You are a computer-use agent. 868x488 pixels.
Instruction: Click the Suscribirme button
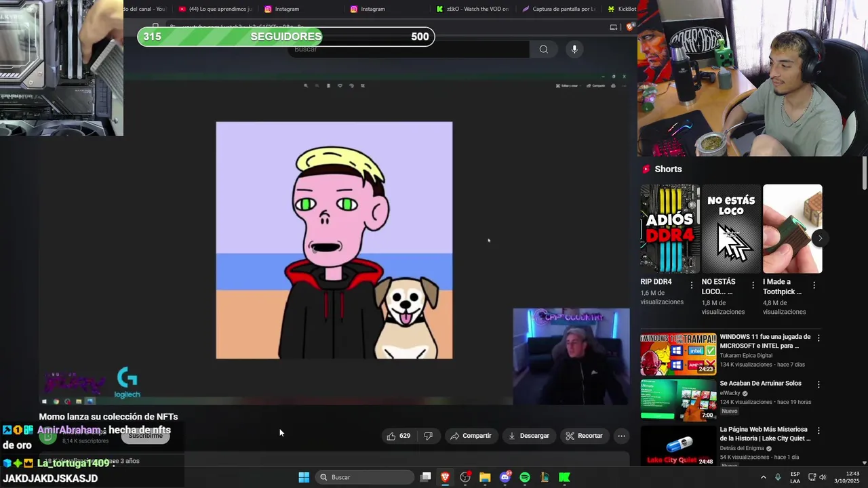(x=145, y=436)
